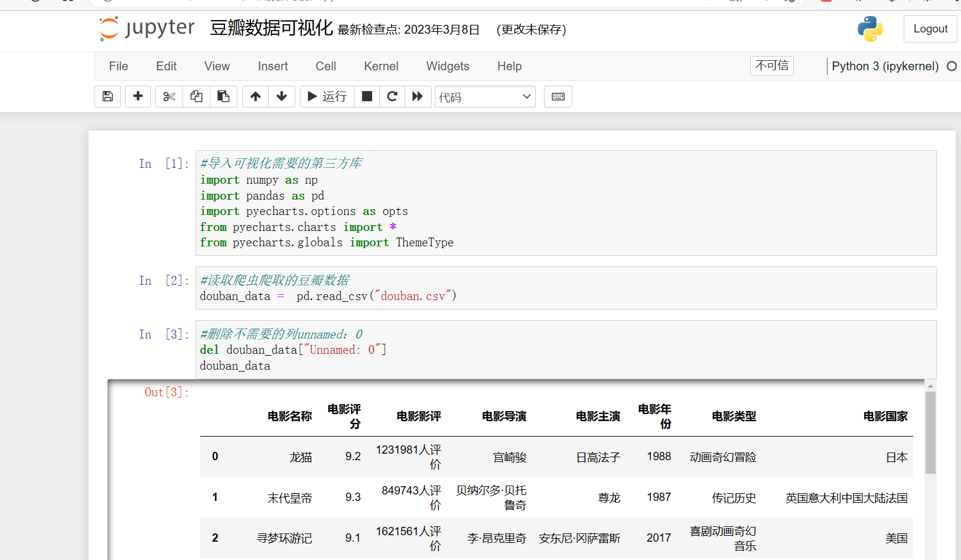Click the 电影导演 column header
Viewport: 961px width, 560px height.
coord(504,416)
